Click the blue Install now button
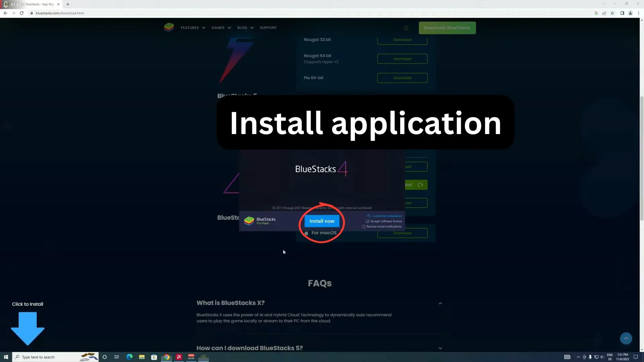The image size is (644, 362). coord(322,221)
